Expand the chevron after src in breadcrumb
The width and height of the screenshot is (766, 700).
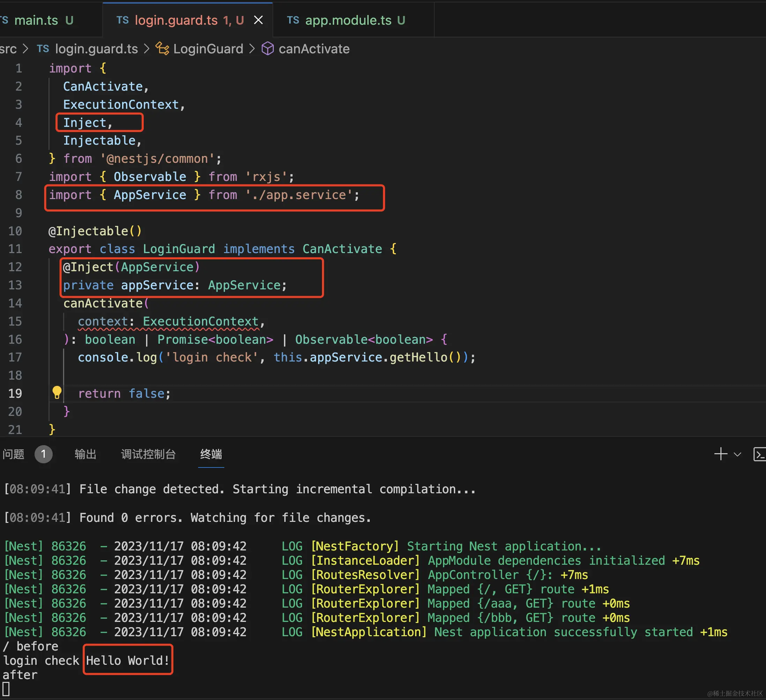coord(26,49)
